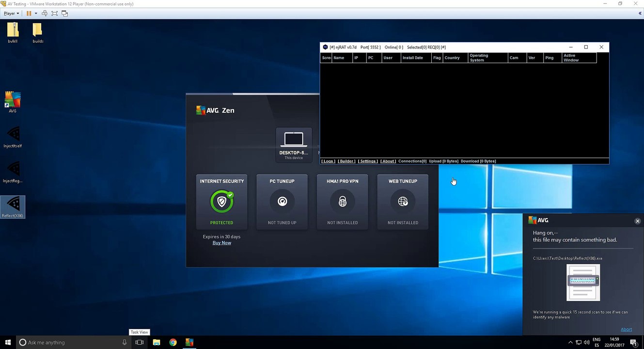Screen dimensions: 644x349
Task: Click the Buy Now link in AVG Zen
Action: [221, 243]
